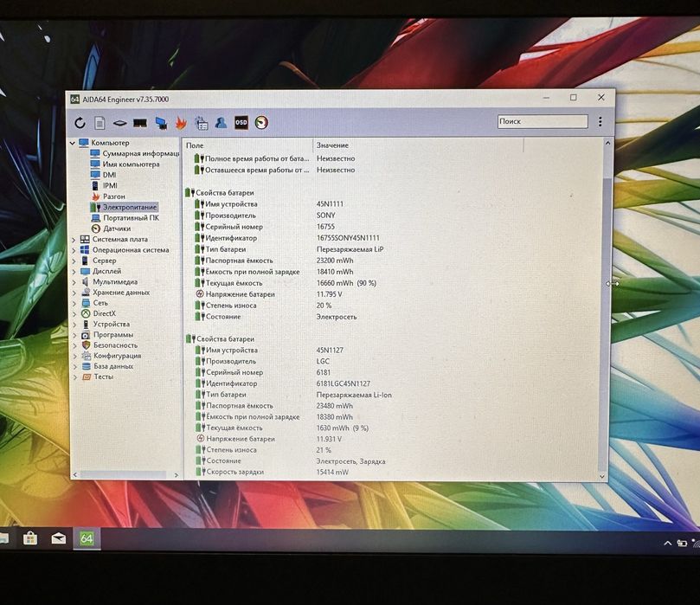The width and height of the screenshot is (700, 605).
Task: Expand the Безопасность tree node
Action: pos(74,345)
